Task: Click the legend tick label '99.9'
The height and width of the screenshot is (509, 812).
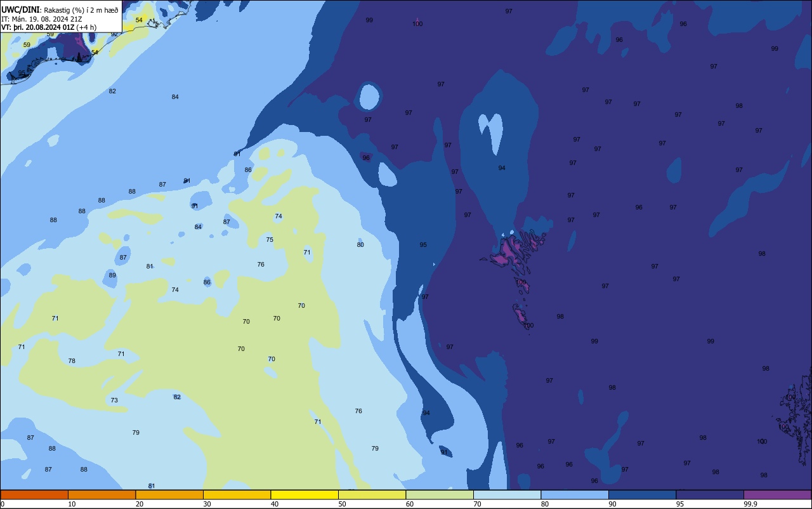Action: click(750, 504)
